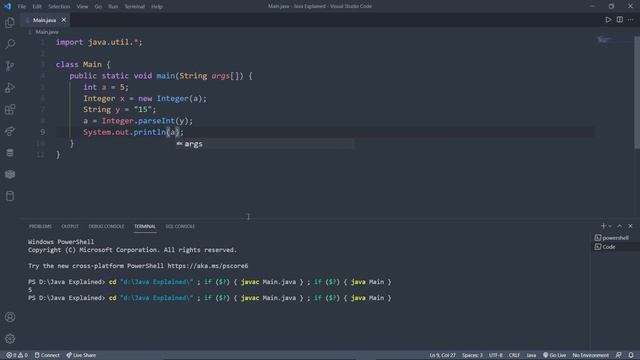
Task: Add a new terminal with plus icon
Action: [x=603, y=226]
